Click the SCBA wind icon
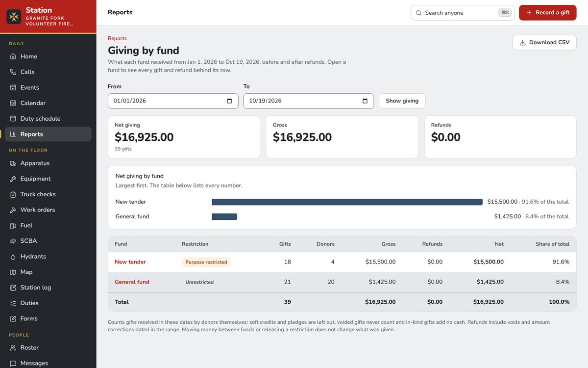Screen dimensions: 588x368 (x=13, y=241)
